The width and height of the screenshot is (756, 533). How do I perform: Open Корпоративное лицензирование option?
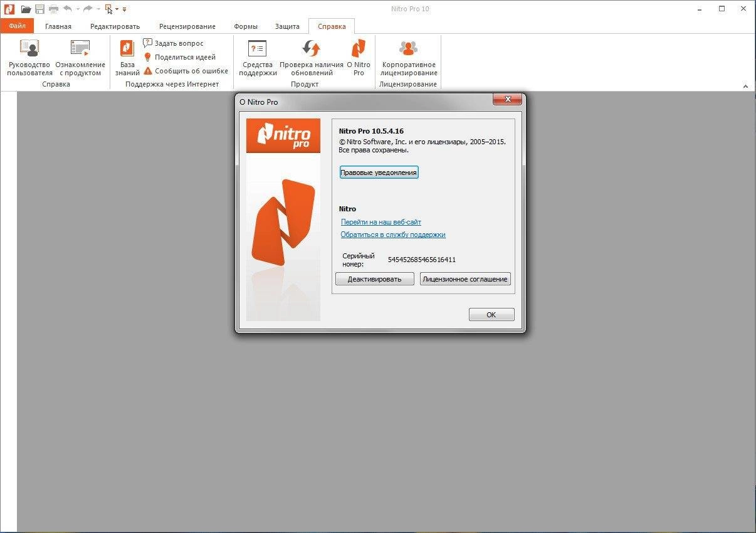click(x=409, y=58)
